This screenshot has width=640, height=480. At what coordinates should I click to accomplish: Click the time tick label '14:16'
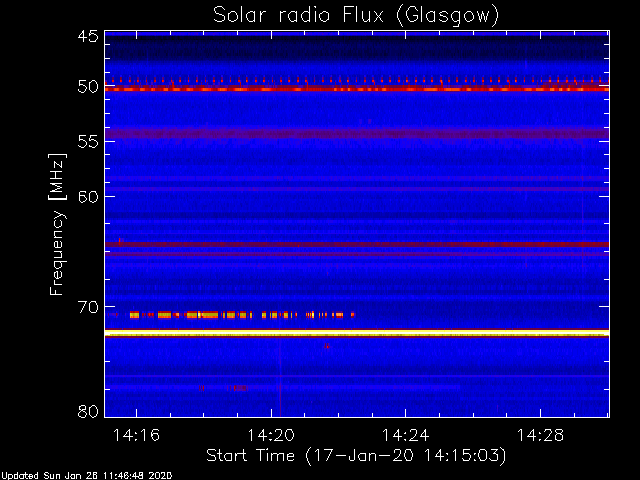pyautogui.click(x=136, y=436)
